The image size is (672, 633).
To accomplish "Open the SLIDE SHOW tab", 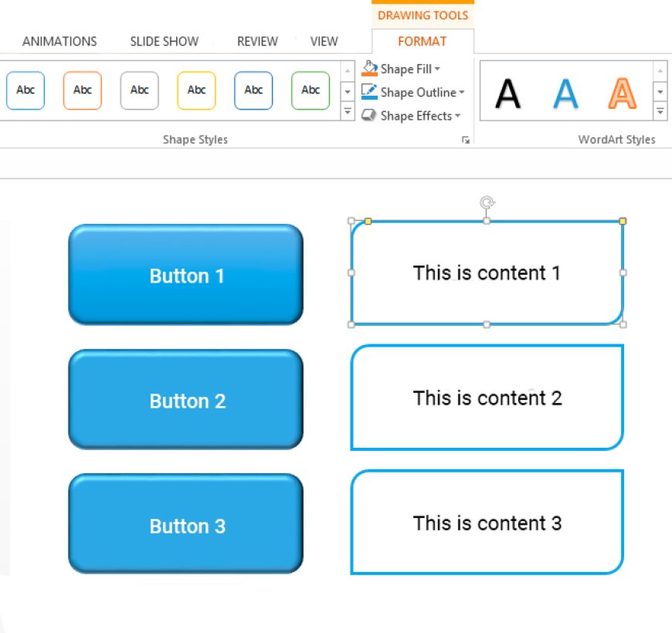I will [x=164, y=42].
